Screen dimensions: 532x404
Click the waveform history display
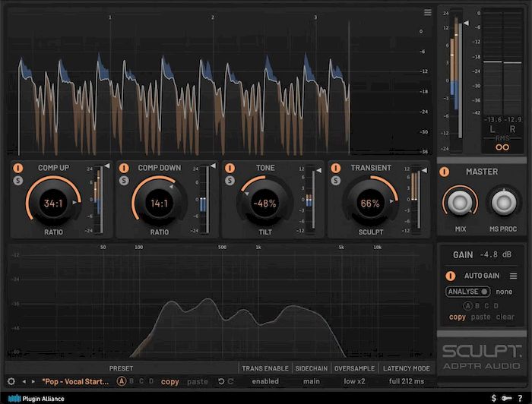(220, 82)
